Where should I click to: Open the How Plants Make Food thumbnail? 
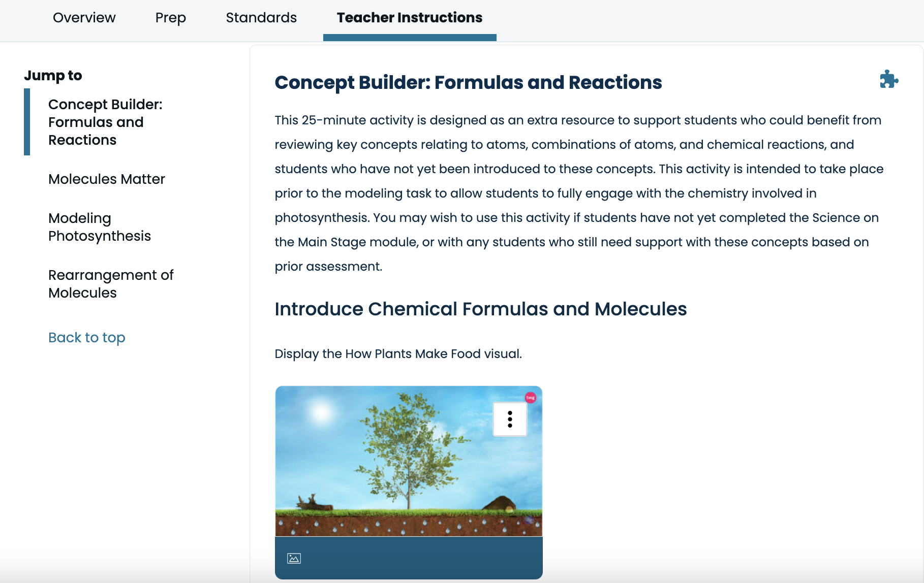pyautogui.click(x=409, y=461)
